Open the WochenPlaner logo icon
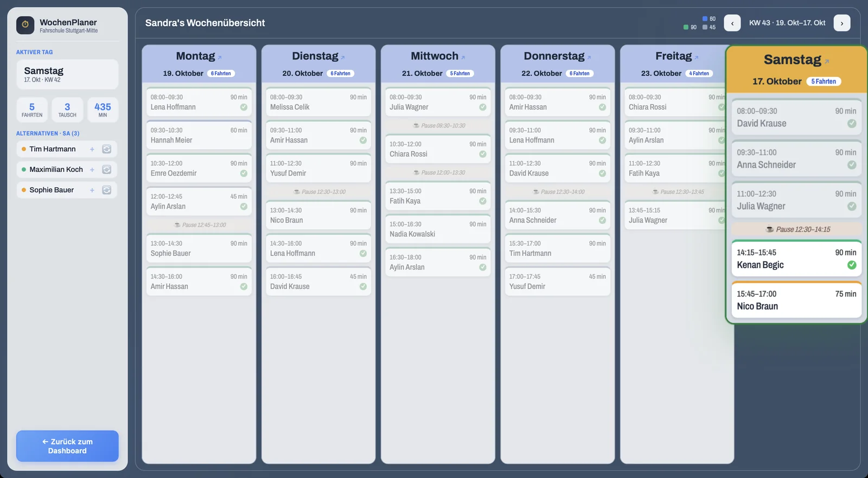The image size is (868, 478). 25,25
